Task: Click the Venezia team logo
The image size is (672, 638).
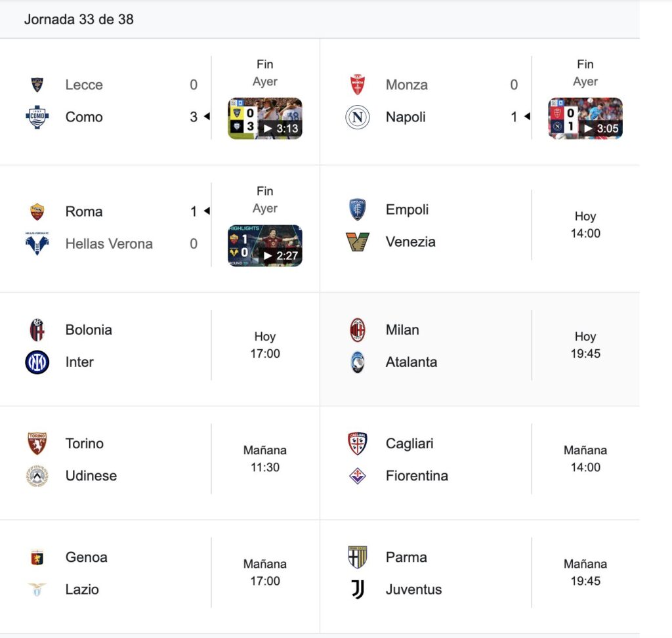Action: coord(358,242)
